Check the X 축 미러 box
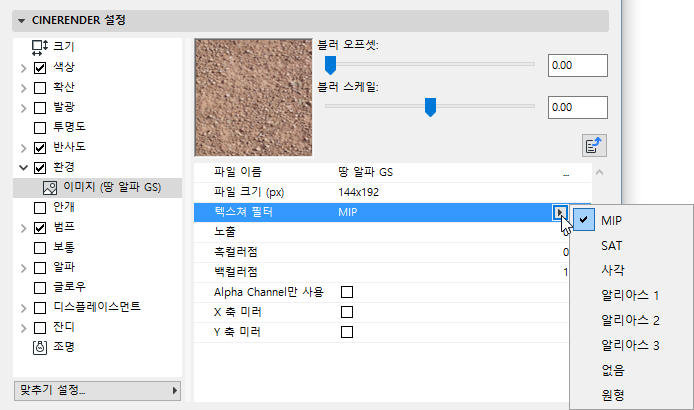Viewport: 694px width, 410px height. tap(347, 312)
